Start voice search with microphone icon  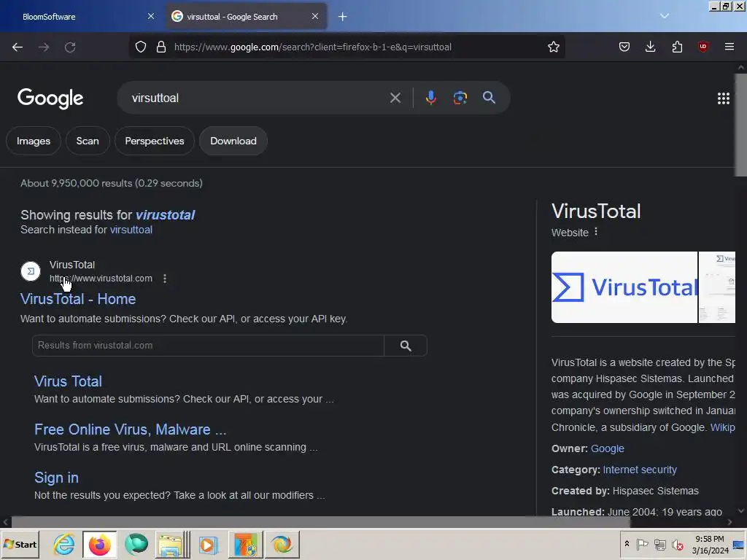(430, 98)
